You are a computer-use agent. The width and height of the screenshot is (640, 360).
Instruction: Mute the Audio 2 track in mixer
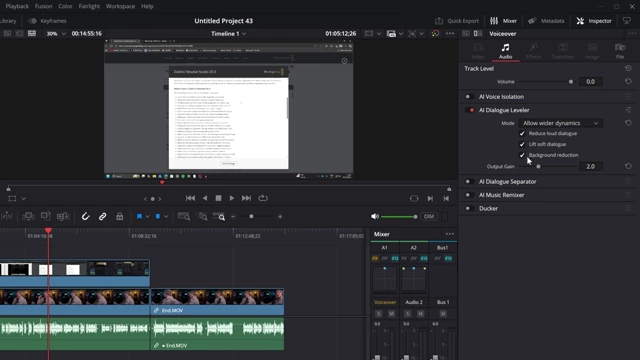pyautogui.click(x=420, y=313)
